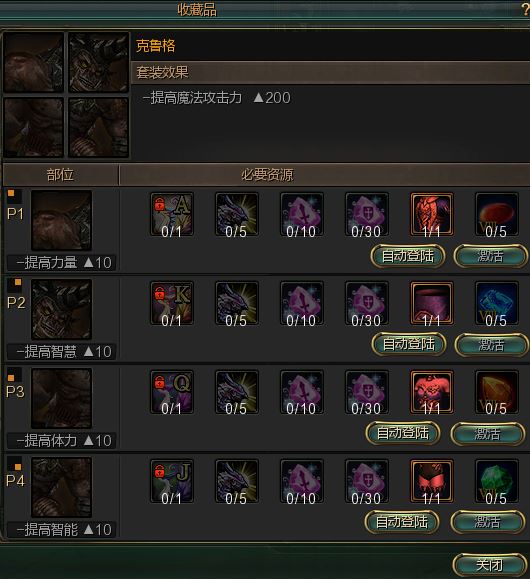Click the A card resource in P1 row
This screenshot has width=530, height=579.
[x=172, y=214]
